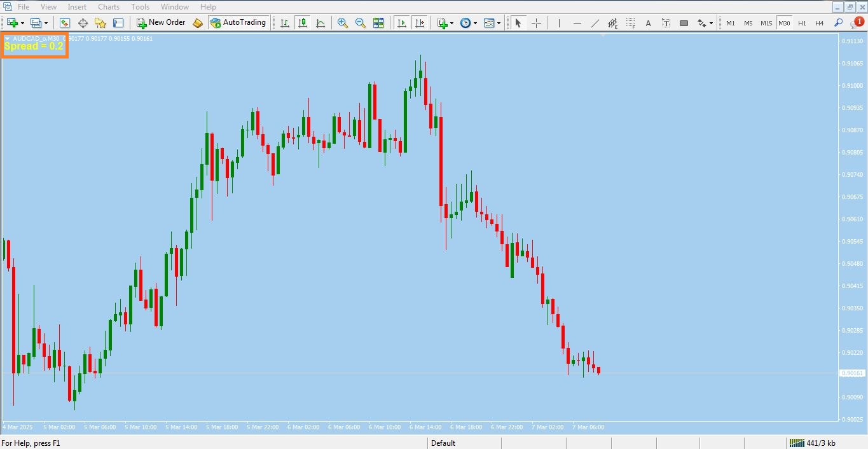The image size is (868, 449).
Task: Open the Window menu
Action: pyautogui.click(x=175, y=7)
